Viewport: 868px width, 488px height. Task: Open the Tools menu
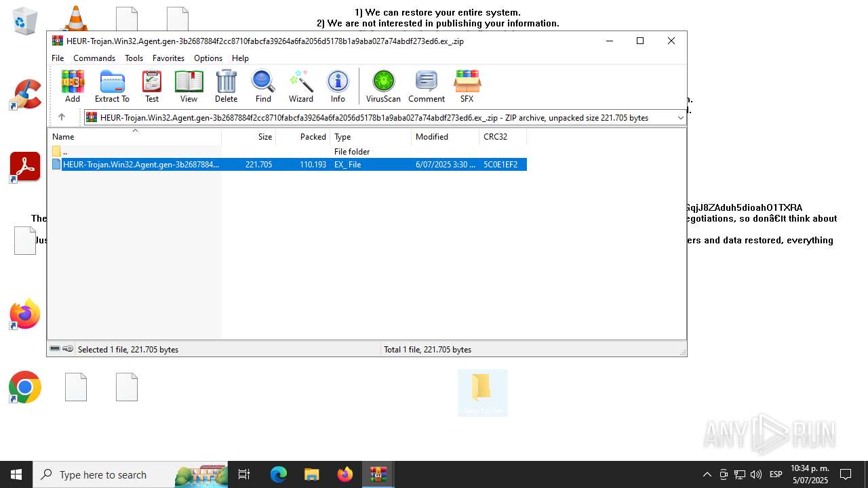tap(134, 58)
